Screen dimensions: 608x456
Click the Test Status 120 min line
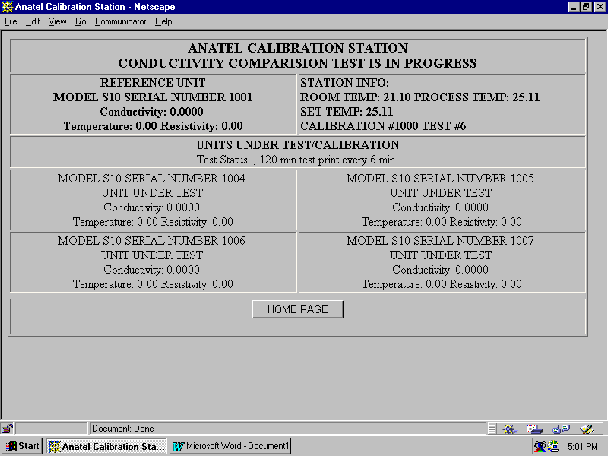coord(296,159)
